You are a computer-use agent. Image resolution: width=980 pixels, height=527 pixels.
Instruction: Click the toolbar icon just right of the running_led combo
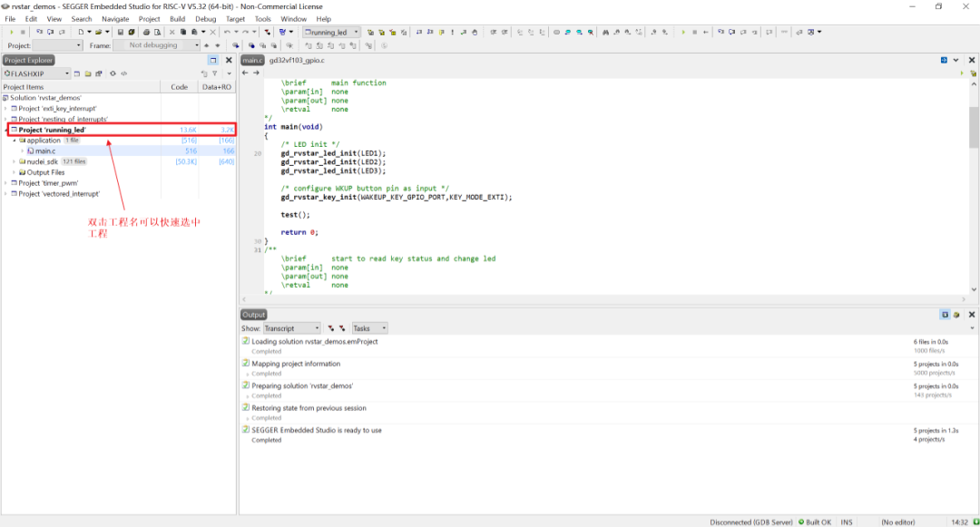tap(370, 32)
